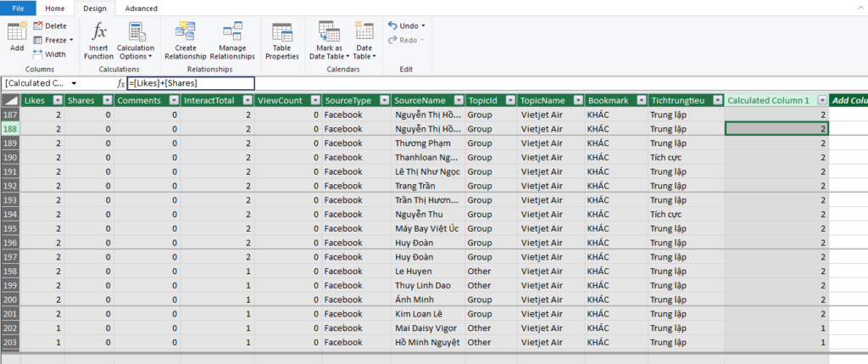Open Calculated Column 1 filter dropdown
Screen dimensions: 868x364
pos(822,100)
